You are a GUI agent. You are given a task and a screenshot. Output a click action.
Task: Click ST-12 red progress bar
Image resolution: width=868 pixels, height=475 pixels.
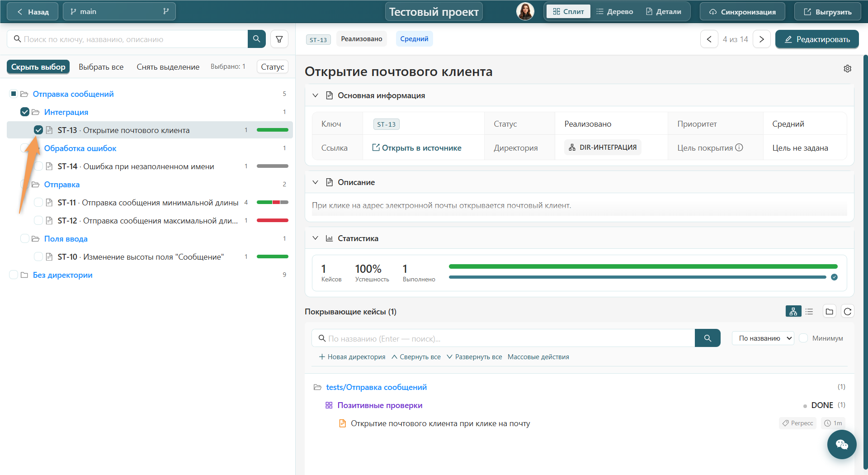click(273, 220)
